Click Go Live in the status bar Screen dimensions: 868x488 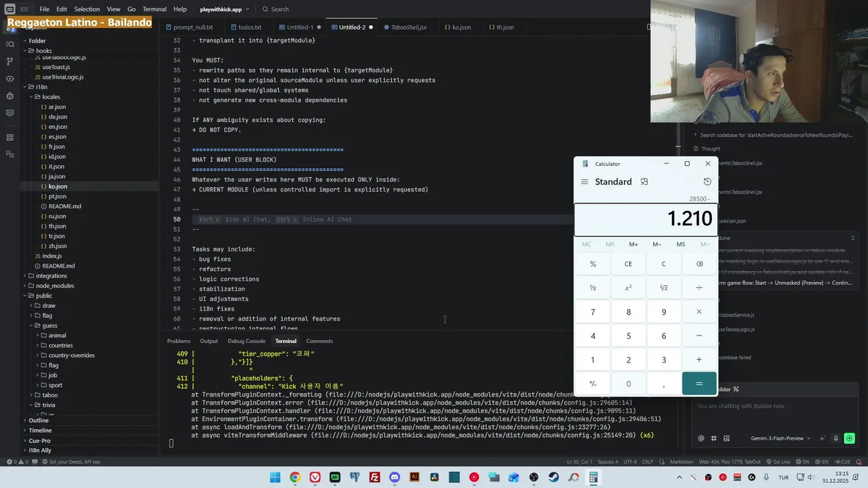pyautogui.click(x=777, y=462)
